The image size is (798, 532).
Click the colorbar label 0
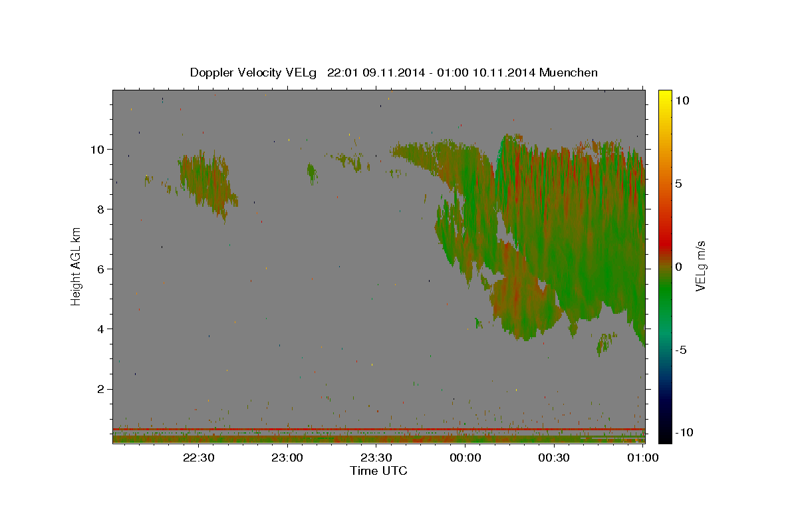click(678, 267)
